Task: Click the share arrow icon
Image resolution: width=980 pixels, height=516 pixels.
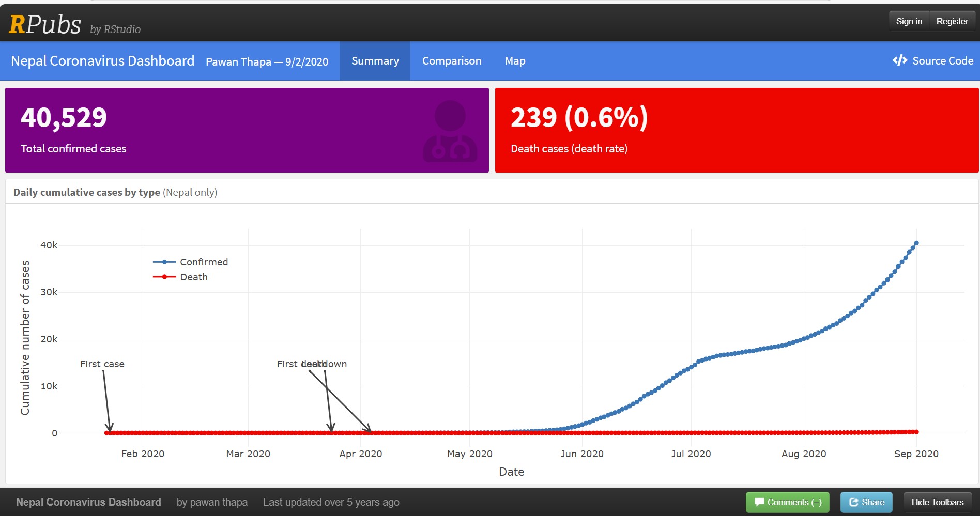Action: 854,502
